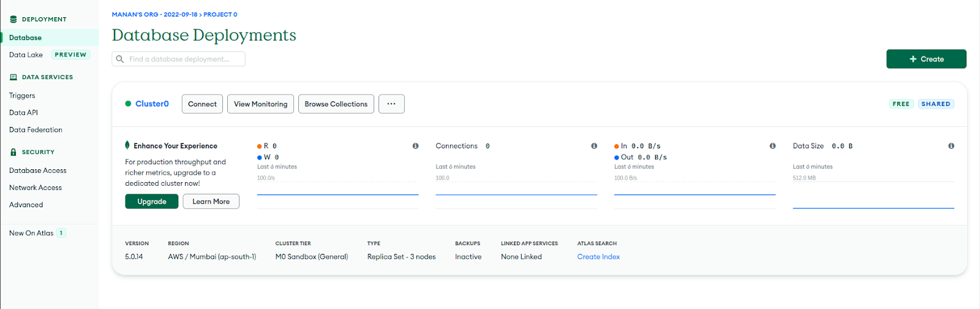Click the search magnifier icon
Viewport: 980px width, 309px height.
[120, 59]
